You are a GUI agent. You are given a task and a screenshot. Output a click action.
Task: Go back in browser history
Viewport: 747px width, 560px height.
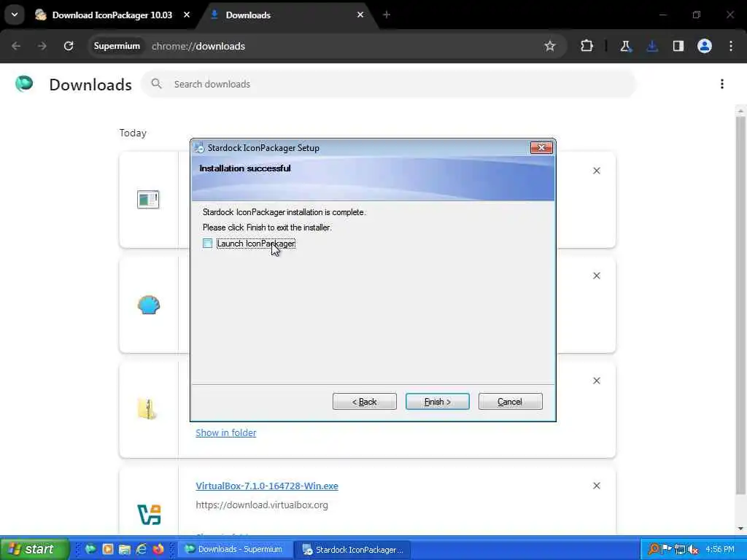[16, 46]
